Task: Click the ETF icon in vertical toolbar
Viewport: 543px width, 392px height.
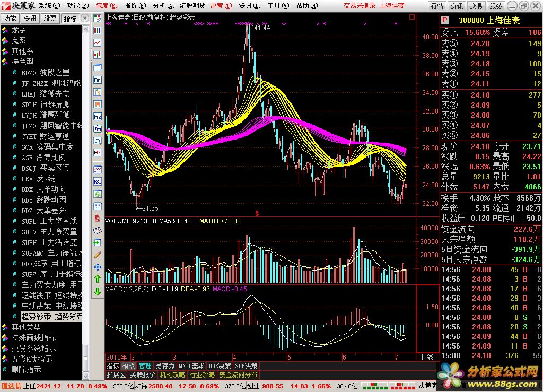Action: coord(98,153)
